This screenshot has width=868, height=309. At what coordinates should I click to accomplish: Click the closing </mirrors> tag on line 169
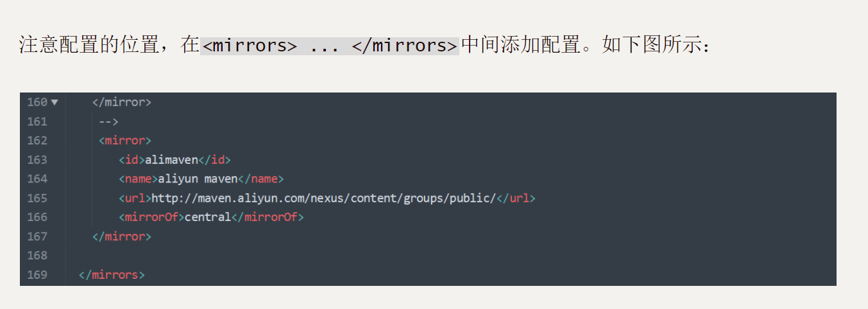point(112,275)
